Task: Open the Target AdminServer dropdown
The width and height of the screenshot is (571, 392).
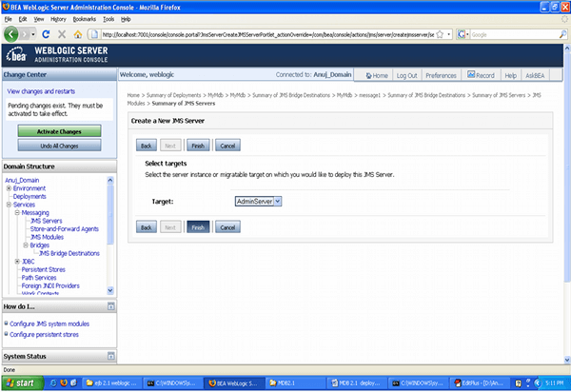Action: point(278,202)
